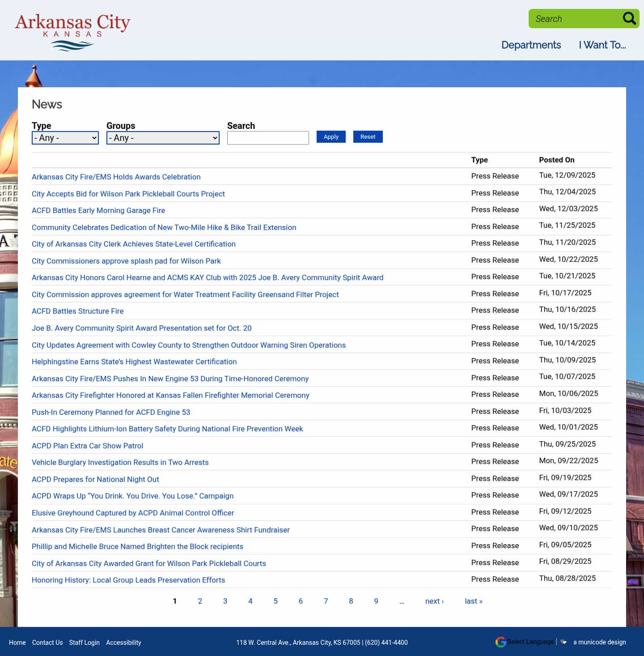The height and width of the screenshot is (656, 644).
Task: Expand the Select Language dropdown arrow
Action: point(563,642)
